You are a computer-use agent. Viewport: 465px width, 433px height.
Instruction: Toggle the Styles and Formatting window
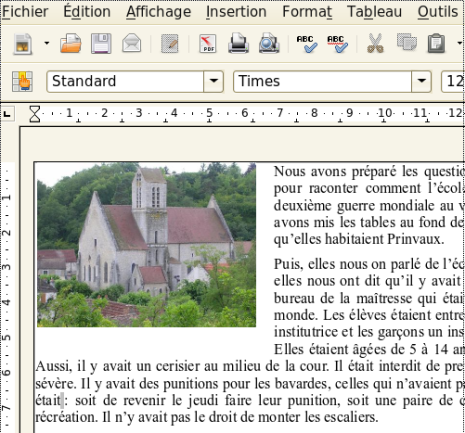[x=22, y=81]
